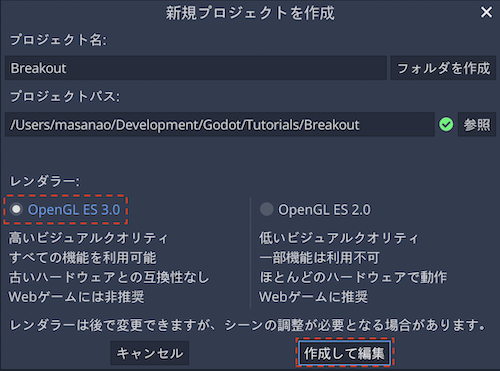Click the プロジェクトパス: label
Image resolution: width=500 pixels, height=371 pixels.
coord(65,97)
